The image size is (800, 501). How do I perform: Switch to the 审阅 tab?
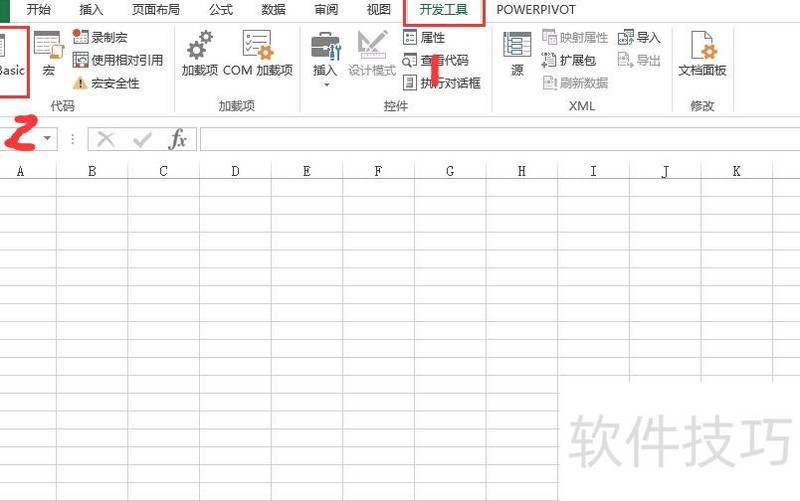tap(326, 10)
